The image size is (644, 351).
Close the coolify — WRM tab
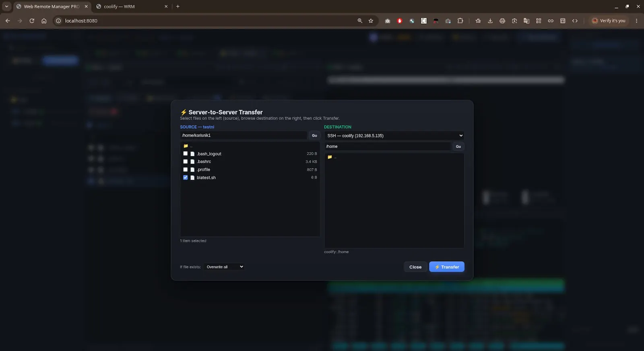point(166,6)
